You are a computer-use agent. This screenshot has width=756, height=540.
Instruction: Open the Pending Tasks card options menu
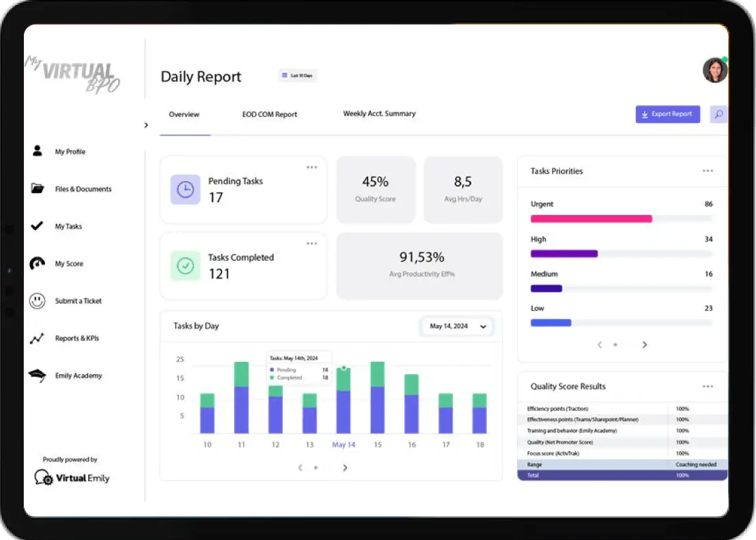coord(311,167)
